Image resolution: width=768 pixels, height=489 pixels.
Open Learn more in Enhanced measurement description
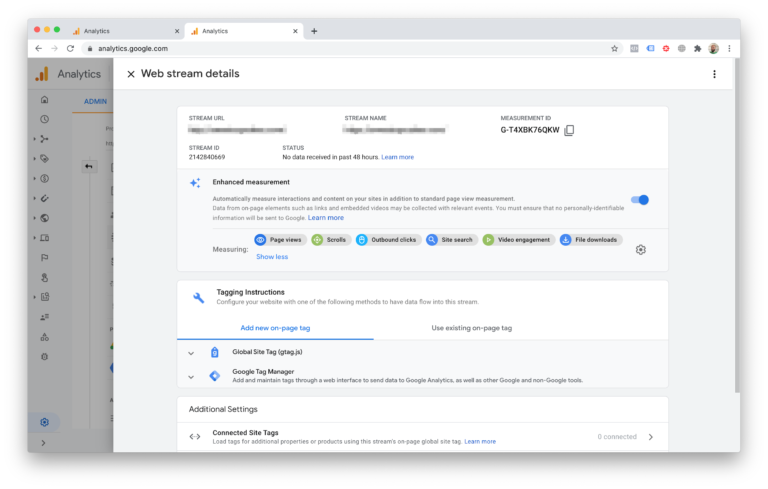click(x=326, y=218)
